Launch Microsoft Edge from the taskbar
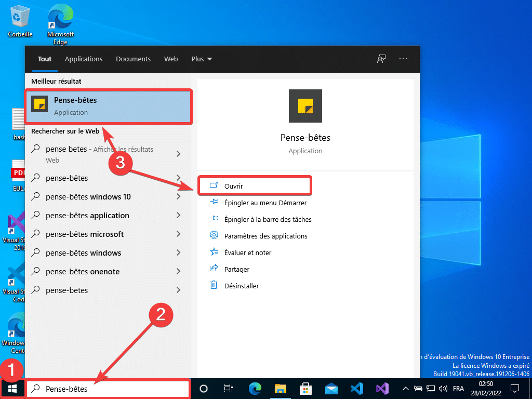The image size is (532, 399). [x=255, y=389]
